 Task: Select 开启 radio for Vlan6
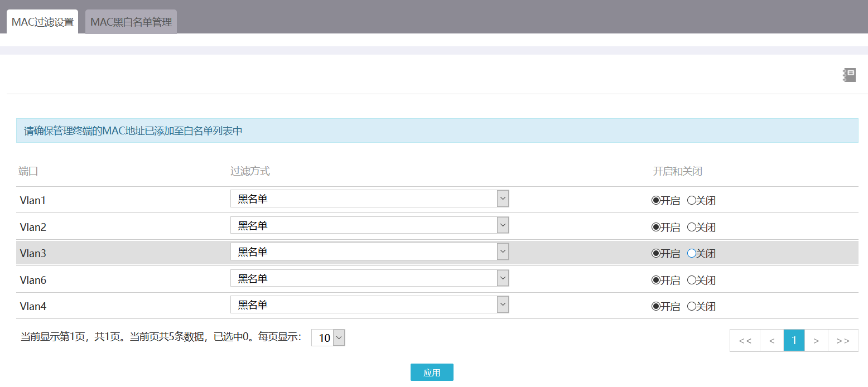(x=656, y=280)
